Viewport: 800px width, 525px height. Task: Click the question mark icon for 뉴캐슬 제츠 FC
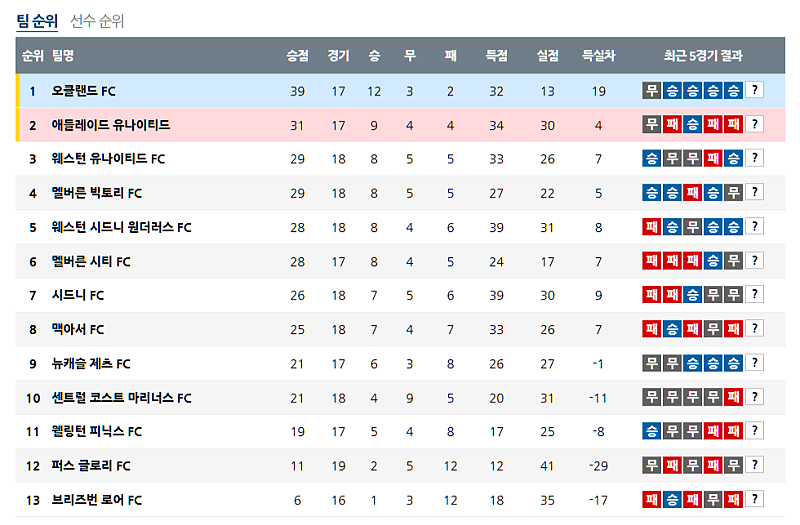pos(754,363)
